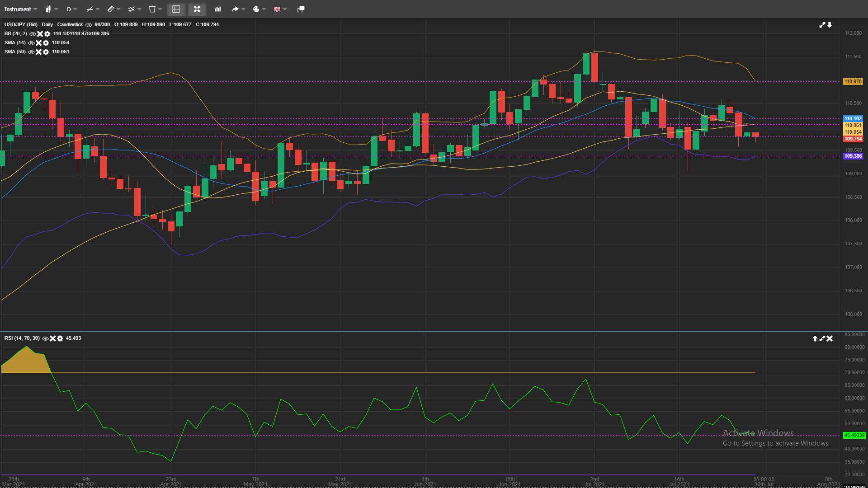868x488 pixels.
Task: Expand the chart type dropdown arrow
Action: coord(57,9)
